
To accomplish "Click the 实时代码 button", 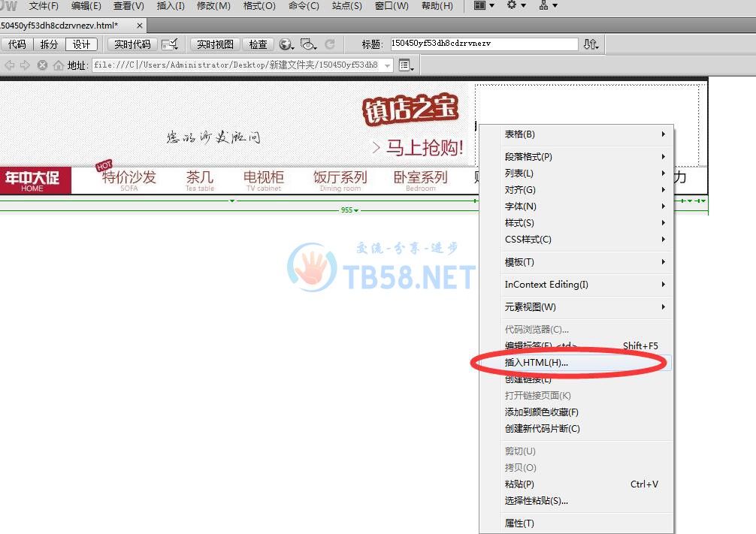I will tap(132, 44).
